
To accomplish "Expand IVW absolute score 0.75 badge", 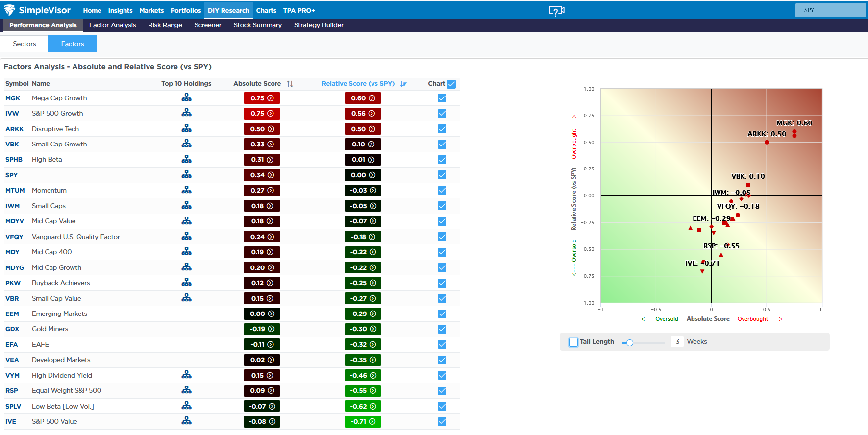I will 262,113.
